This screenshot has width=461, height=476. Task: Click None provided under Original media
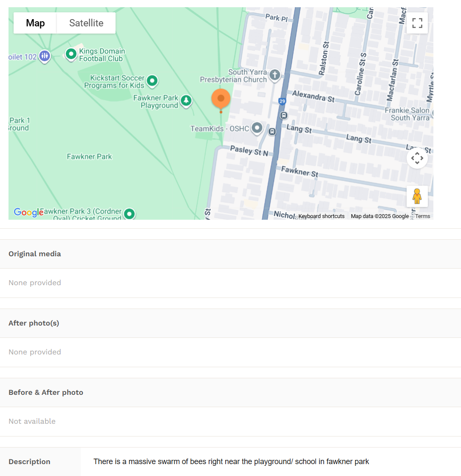(34, 283)
